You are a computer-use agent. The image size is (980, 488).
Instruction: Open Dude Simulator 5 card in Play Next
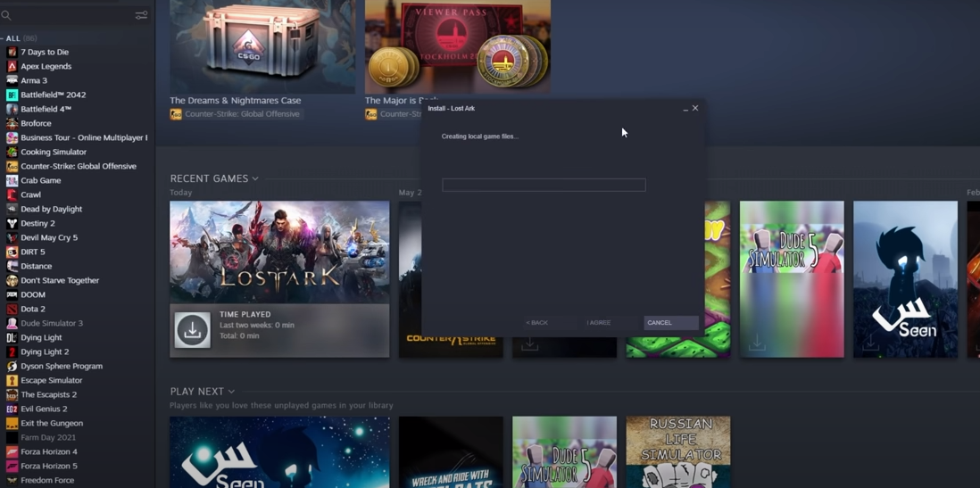pos(564,451)
